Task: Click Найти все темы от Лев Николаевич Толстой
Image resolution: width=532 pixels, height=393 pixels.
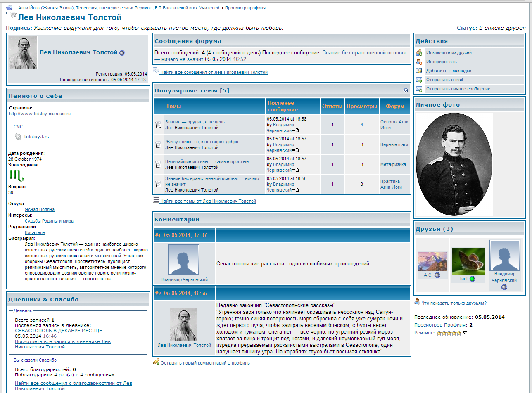Action: point(208,201)
